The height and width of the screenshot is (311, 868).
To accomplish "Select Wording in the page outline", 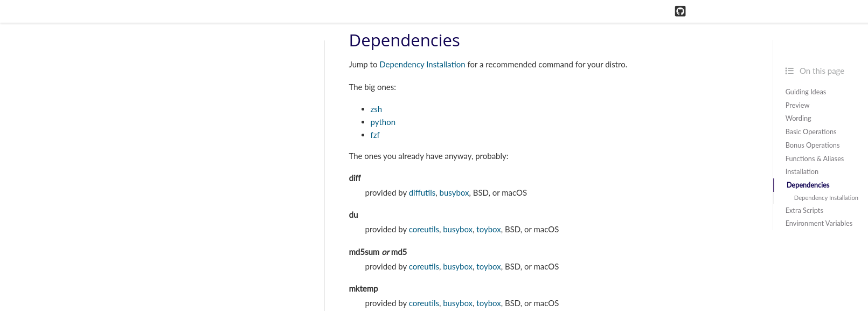I will [798, 118].
